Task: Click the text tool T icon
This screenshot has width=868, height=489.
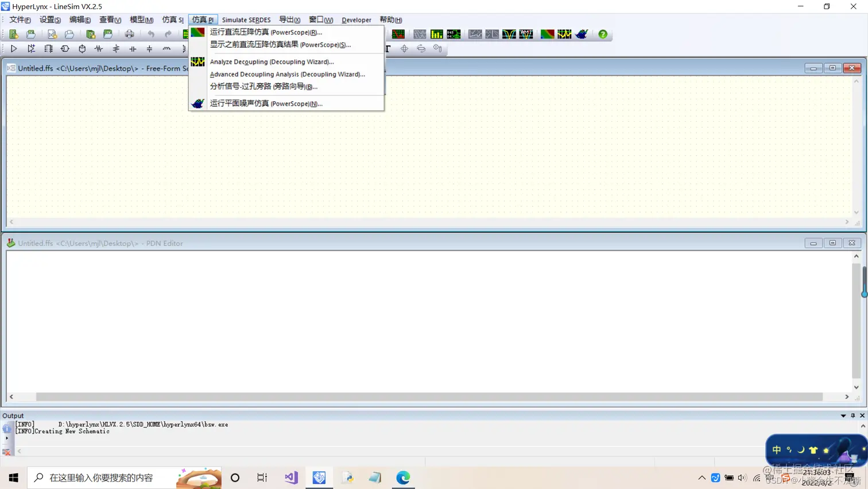Action: point(388,49)
